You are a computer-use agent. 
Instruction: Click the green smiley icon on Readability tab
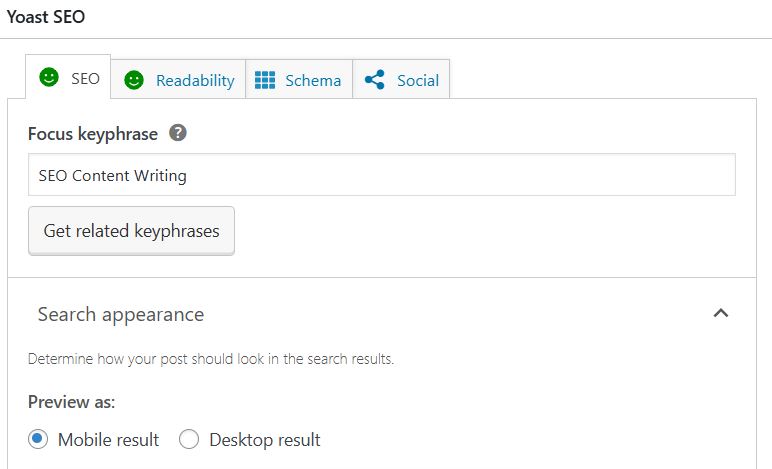(133, 80)
